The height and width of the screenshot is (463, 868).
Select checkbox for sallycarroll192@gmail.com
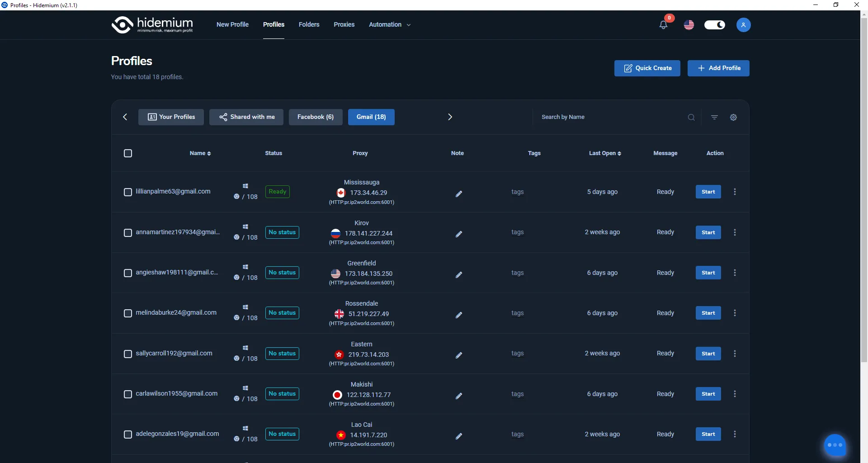tap(128, 354)
